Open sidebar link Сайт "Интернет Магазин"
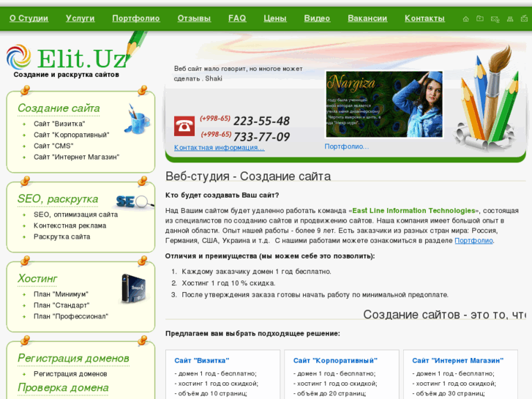The image size is (532, 399). [x=76, y=157]
